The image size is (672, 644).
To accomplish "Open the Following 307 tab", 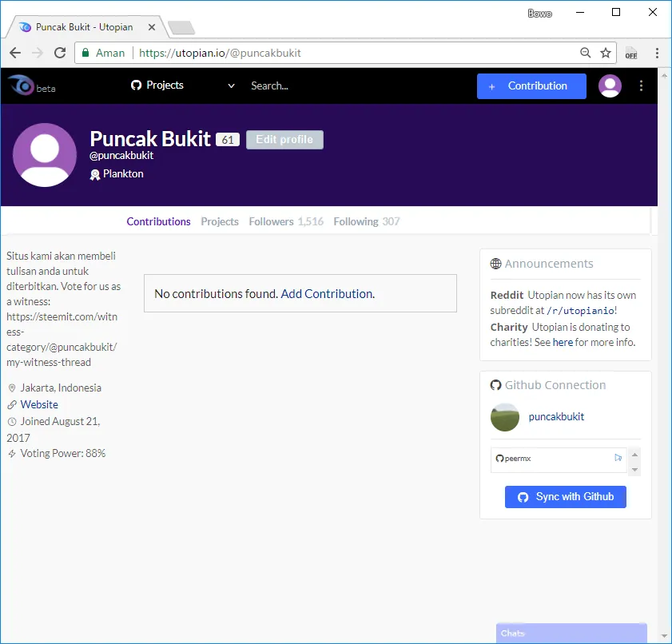I will pyautogui.click(x=367, y=221).
